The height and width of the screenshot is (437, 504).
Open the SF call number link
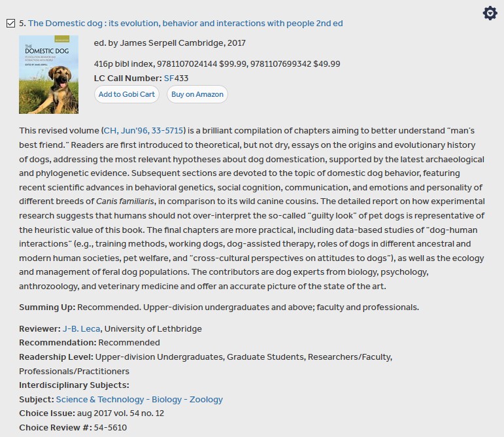169,79
